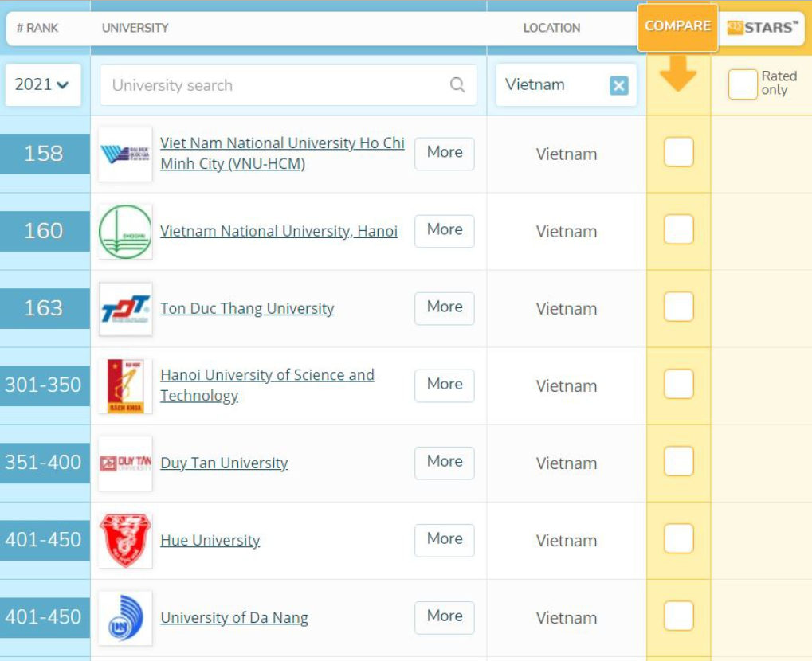Click the Hanoi Bach Khoa logo
812x661 pixels.
125,386
